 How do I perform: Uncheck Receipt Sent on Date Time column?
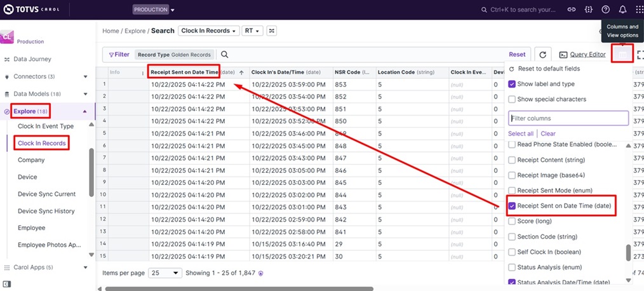512,206
